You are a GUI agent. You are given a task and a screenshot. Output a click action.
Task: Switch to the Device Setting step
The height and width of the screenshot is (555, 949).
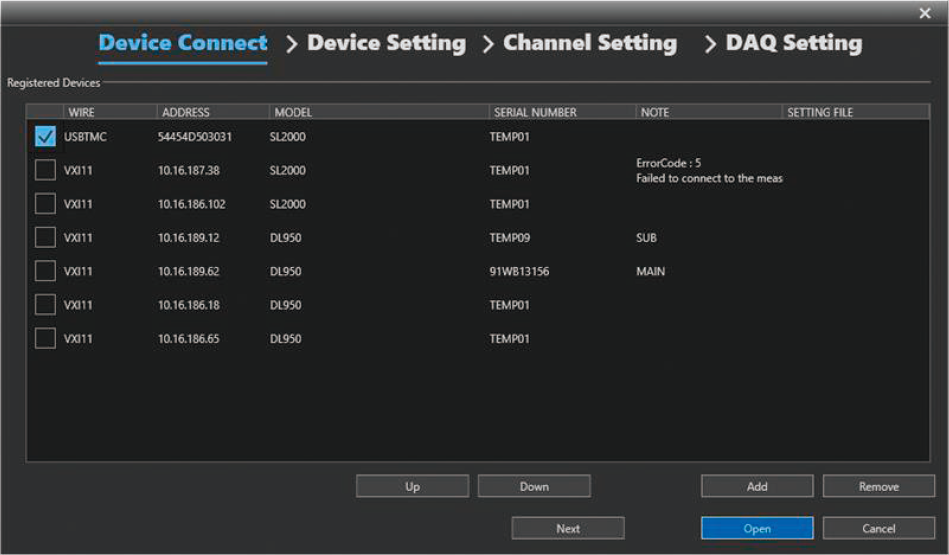click(386, 43)
